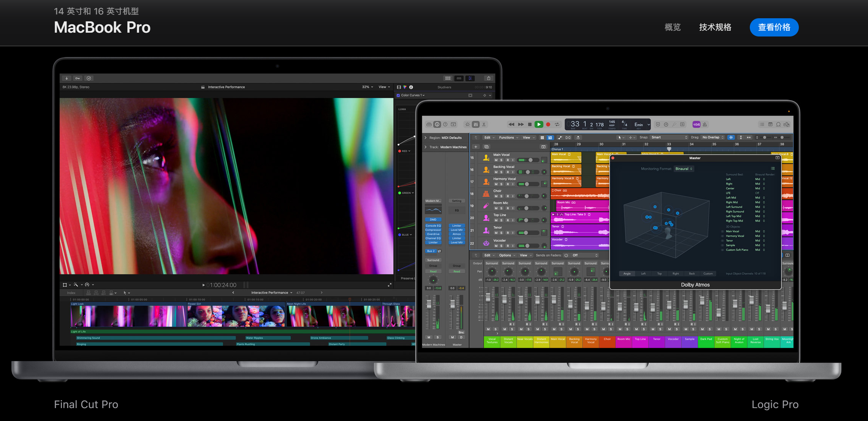The image size is (868, 421).
Task: Select the Top view tab in Dolby Atmos
Action: [x=659, y=274]
